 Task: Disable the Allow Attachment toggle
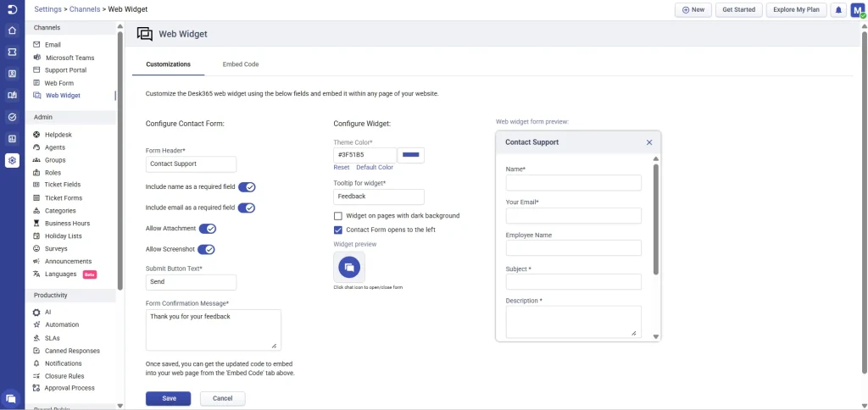(x=207, y=229)
